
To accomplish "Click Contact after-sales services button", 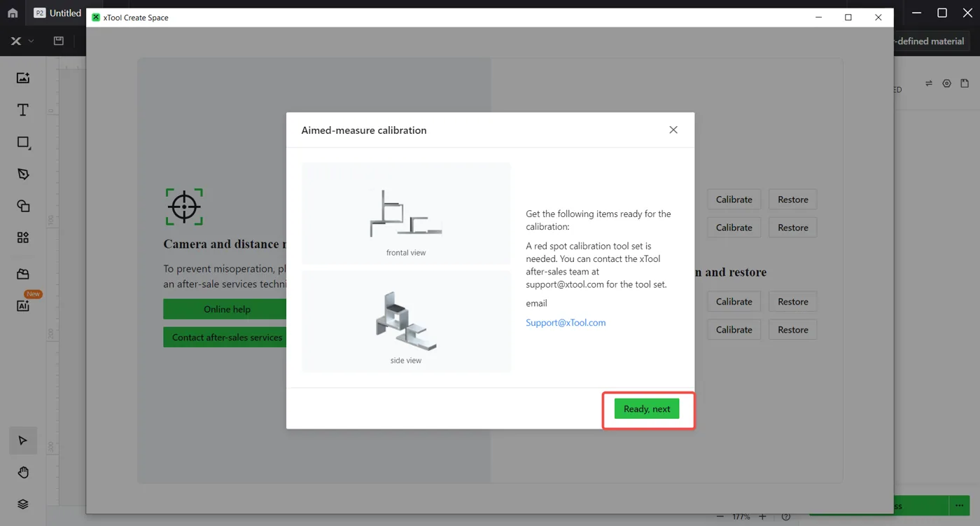I will pos(227,337).
